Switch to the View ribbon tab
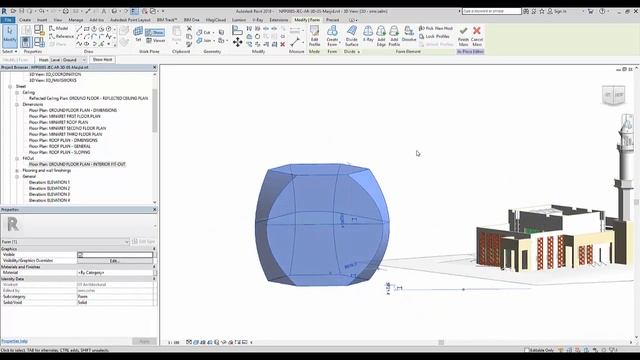 58,20
